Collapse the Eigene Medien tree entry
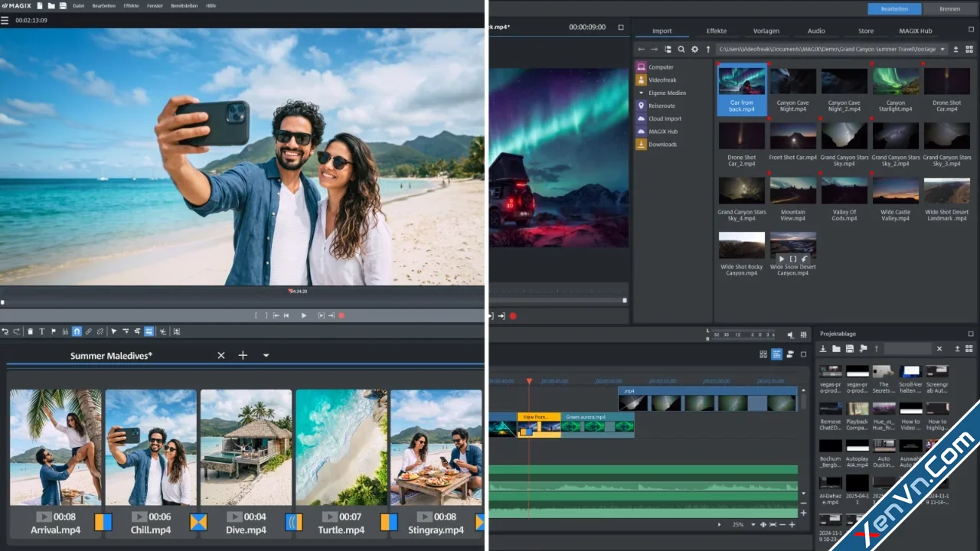The image size is (980, 551). tap(642, 93)
